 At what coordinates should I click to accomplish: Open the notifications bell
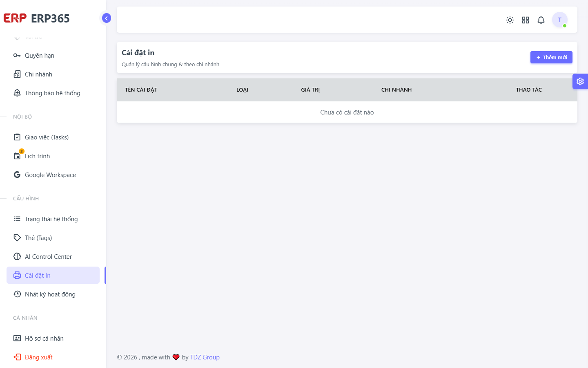pos(541,20)
